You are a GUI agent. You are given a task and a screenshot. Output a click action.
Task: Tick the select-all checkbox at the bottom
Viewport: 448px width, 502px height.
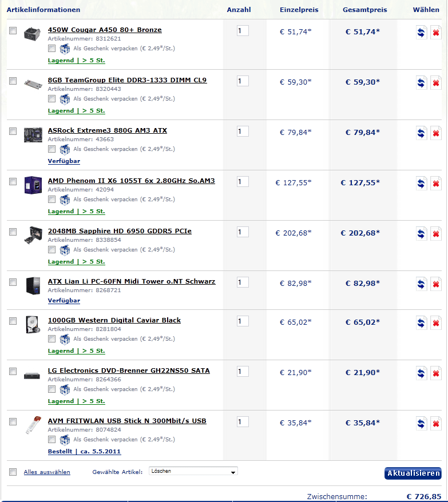(13, 472)
